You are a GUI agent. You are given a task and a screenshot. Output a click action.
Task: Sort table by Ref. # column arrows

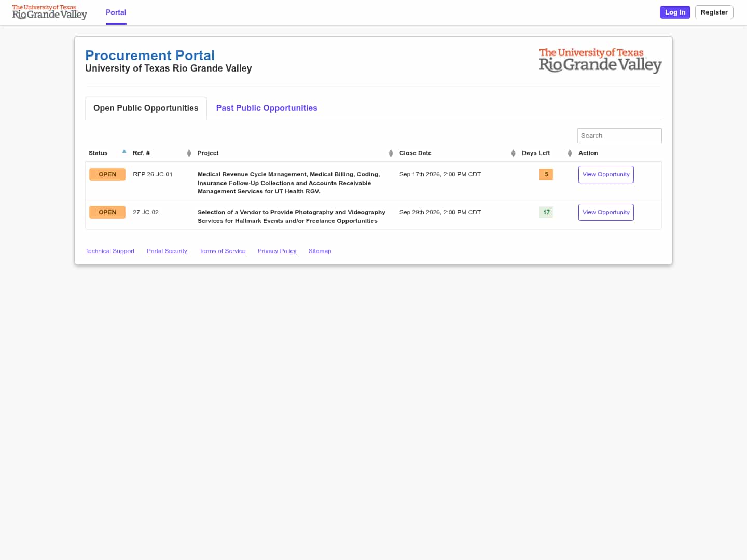189,153
